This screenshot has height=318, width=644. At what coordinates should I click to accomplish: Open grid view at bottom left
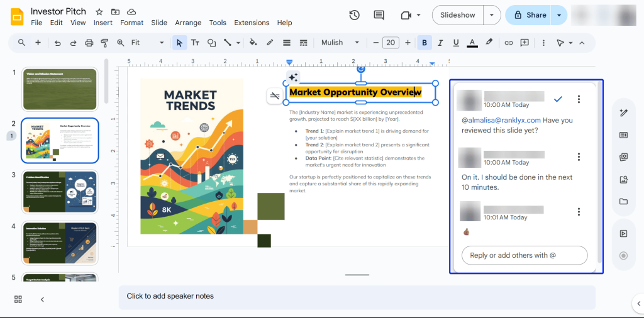[x=18, y=299]
